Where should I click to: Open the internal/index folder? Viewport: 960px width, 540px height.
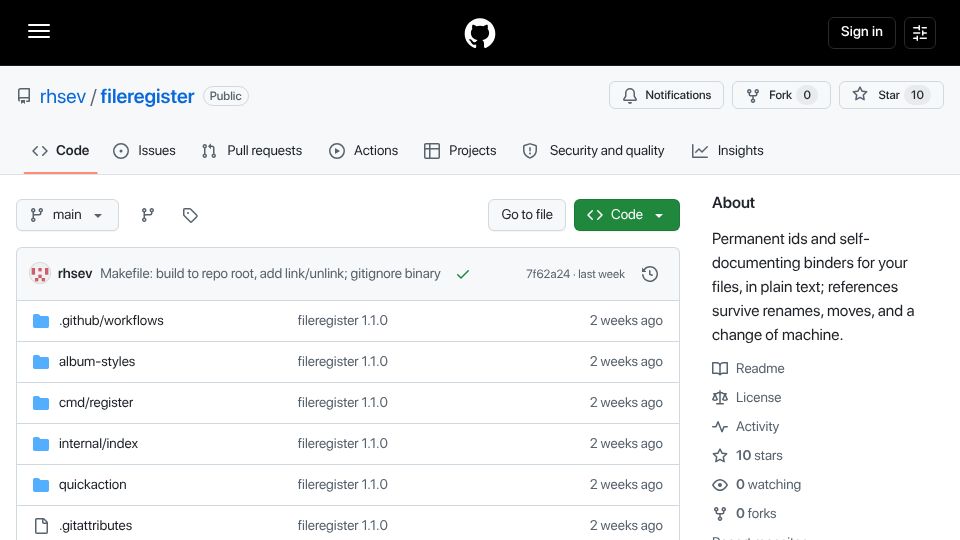[x=98, y=444]
